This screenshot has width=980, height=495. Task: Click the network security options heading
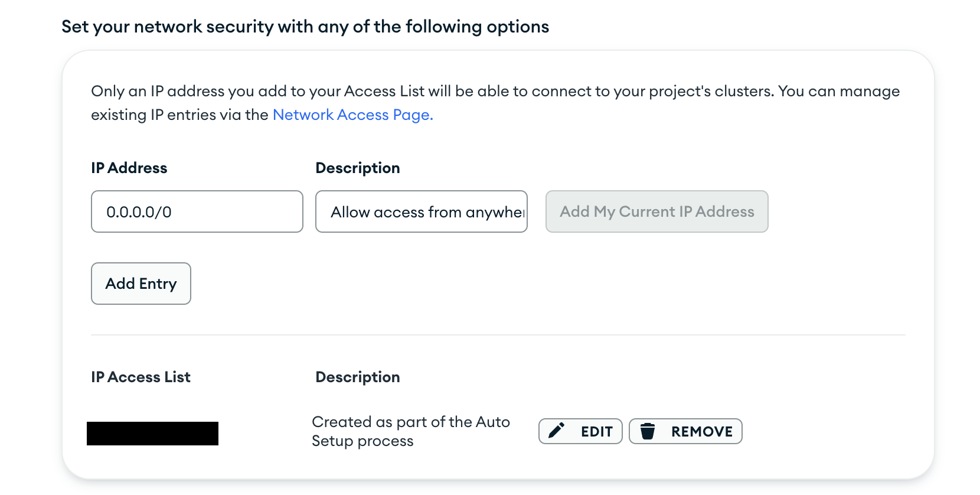point(305,26)
